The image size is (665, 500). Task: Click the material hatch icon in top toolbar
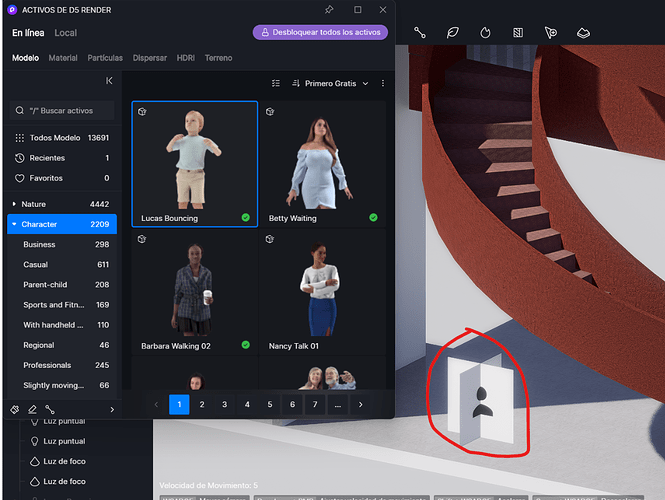tap(518, 33)
